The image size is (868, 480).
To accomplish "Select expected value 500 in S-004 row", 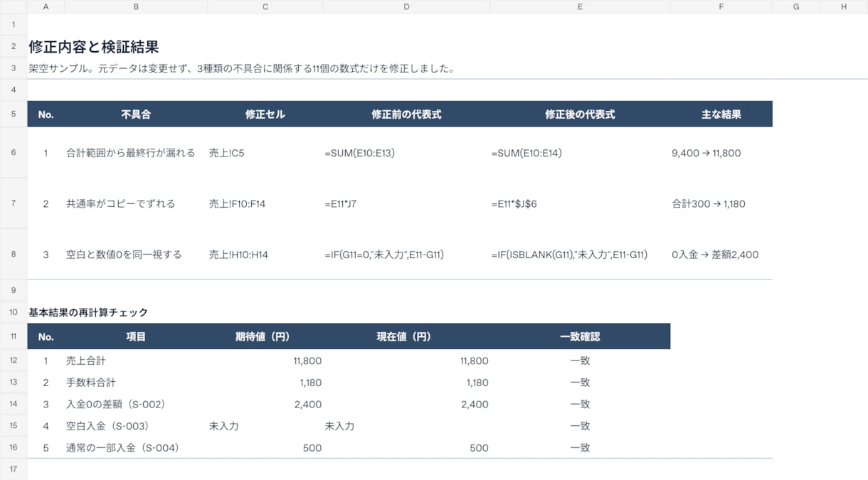I will click(265, 448).
